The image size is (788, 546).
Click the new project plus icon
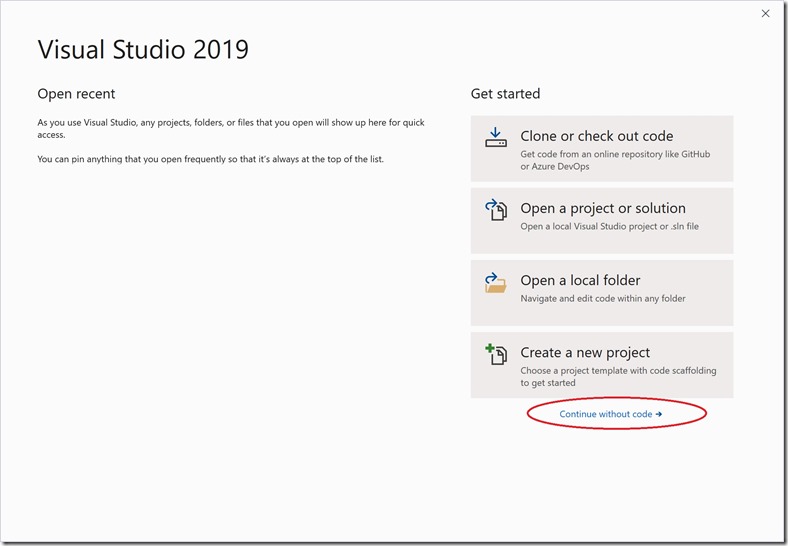click(496, 354)
